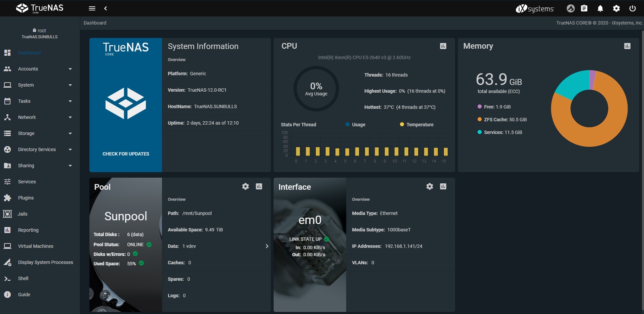
Task: Click the em0 interface name
Action: (310, 220)
